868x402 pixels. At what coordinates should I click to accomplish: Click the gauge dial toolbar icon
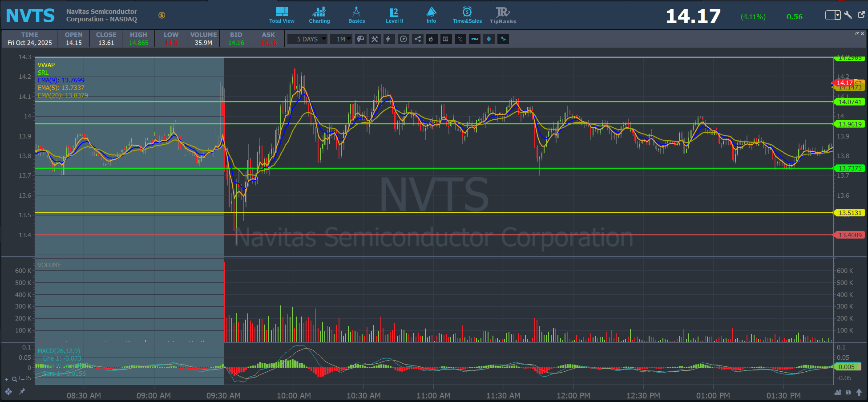403,39
